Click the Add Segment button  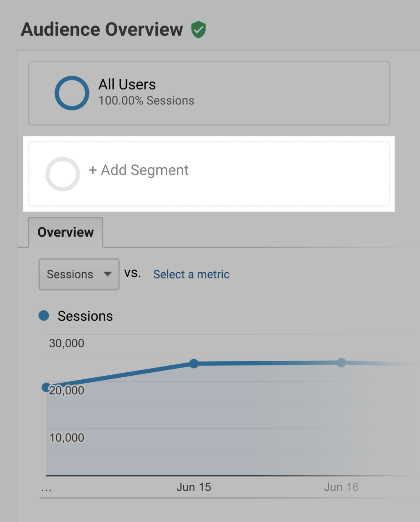click(x=139, y=170)
